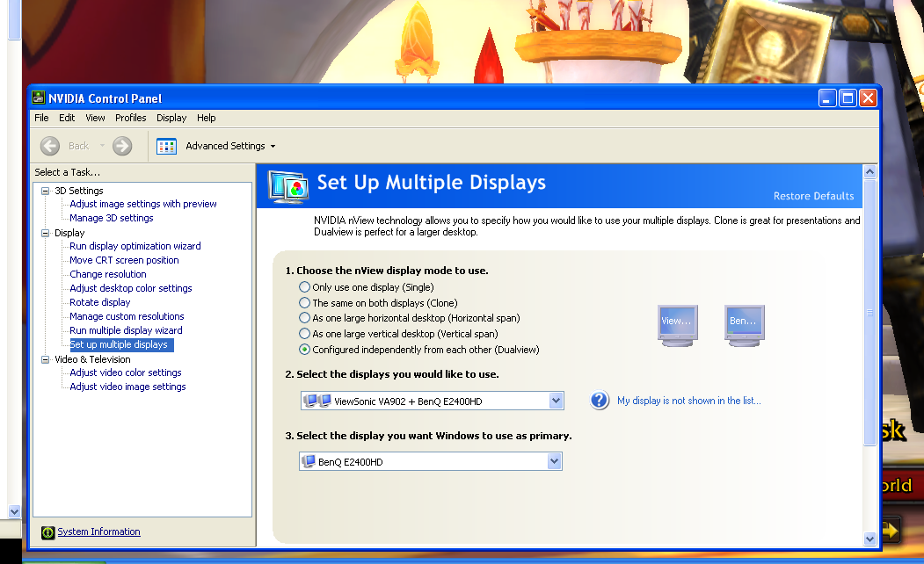Select Dualview independent display mode

click(x=305, y=349)
